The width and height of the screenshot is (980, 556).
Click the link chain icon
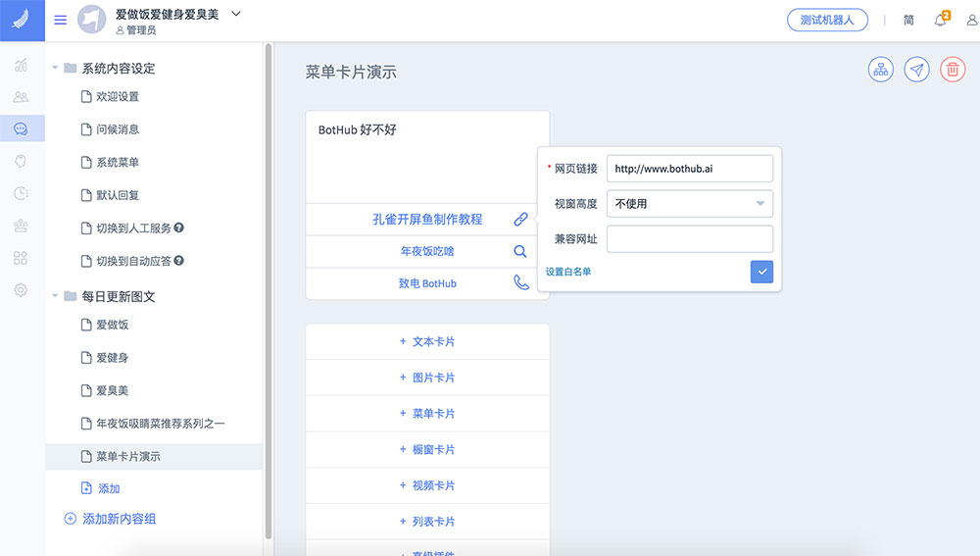pyautogui.click(x=520, y=219)
